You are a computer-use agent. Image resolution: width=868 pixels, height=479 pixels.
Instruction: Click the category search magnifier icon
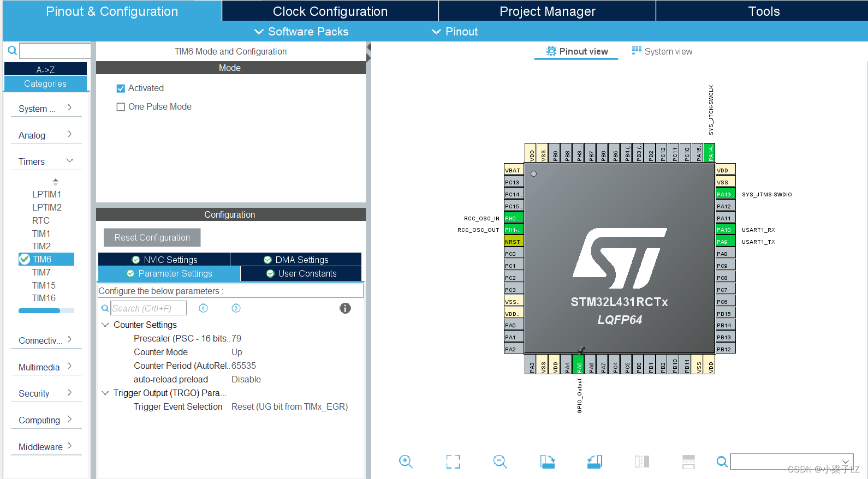pos(12,51)
